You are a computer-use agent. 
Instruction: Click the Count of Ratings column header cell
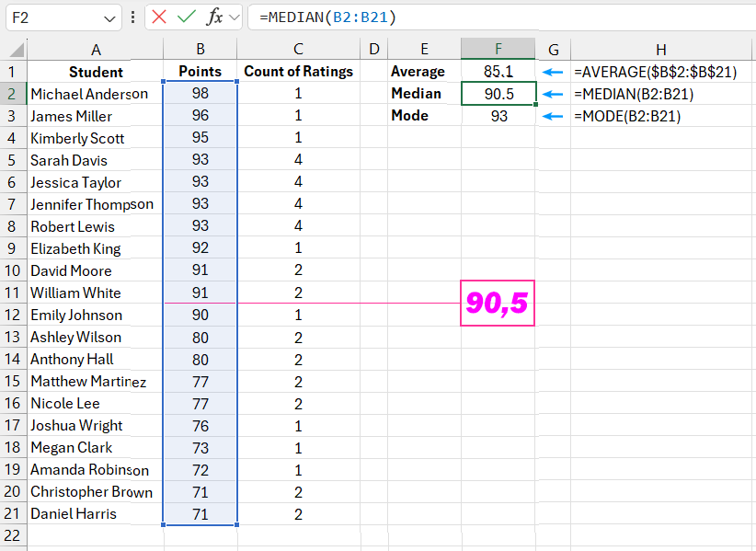point(297,71)
